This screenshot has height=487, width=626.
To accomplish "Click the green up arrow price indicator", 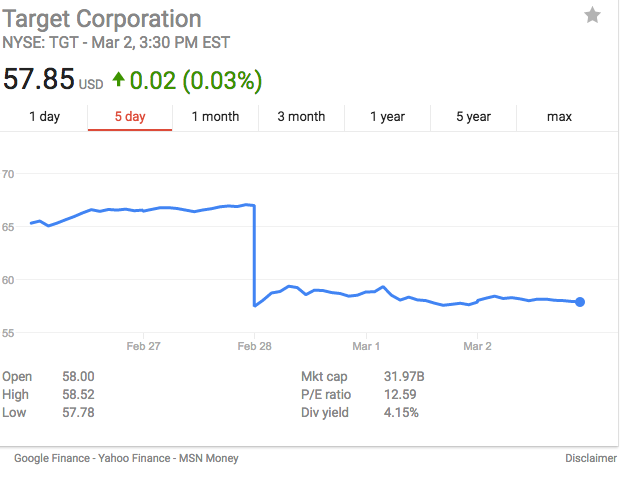I will pos(119,78).
